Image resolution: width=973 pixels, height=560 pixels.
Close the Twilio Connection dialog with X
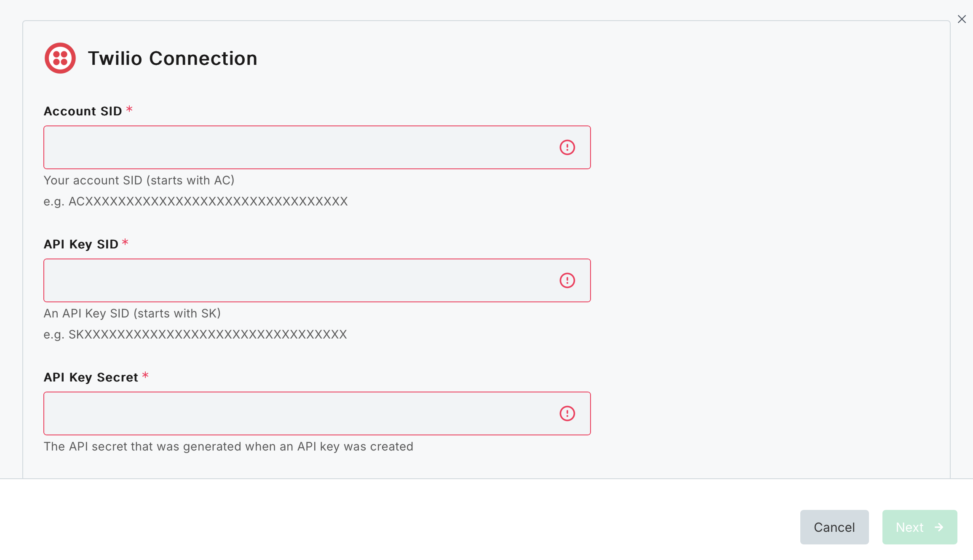pyautogui.click(x=962, y=19)
